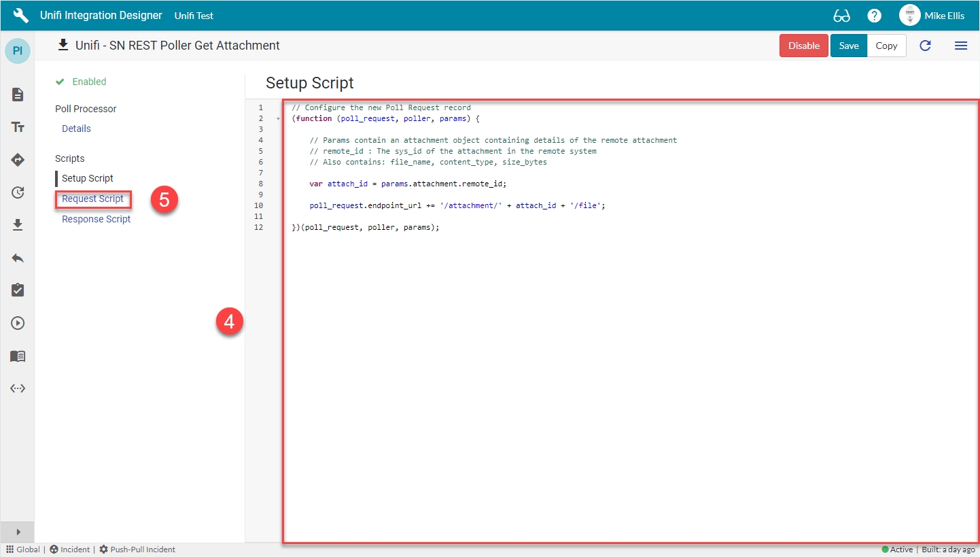Switch to the Response Script section
This screenshot has height=557, width=980.
(x=96, y=219)
